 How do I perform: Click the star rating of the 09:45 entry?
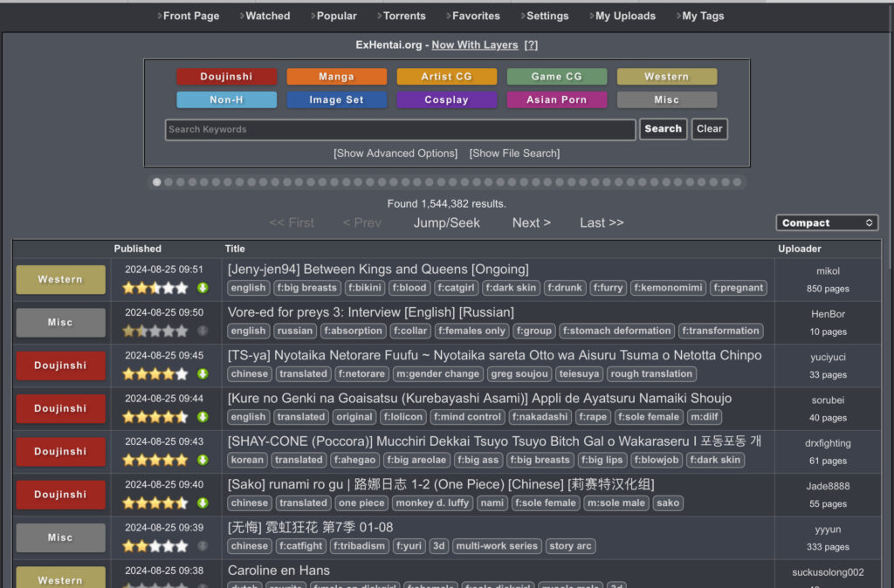pos(155,374)
